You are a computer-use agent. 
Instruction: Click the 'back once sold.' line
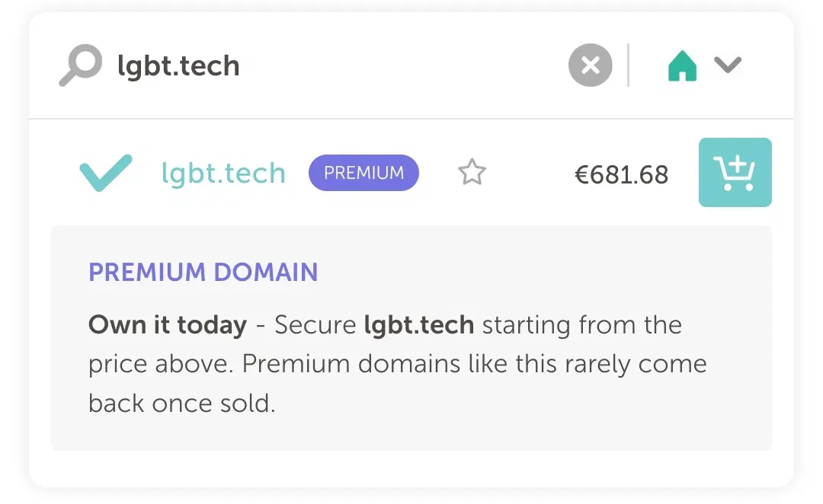[181, 404]
